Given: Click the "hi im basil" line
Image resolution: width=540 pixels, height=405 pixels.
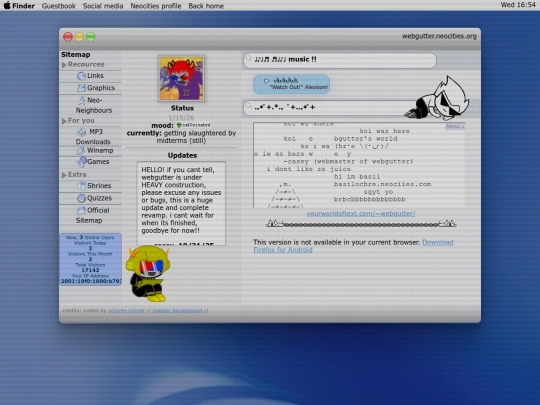Looking at the screenshot, I should point(357,177).
